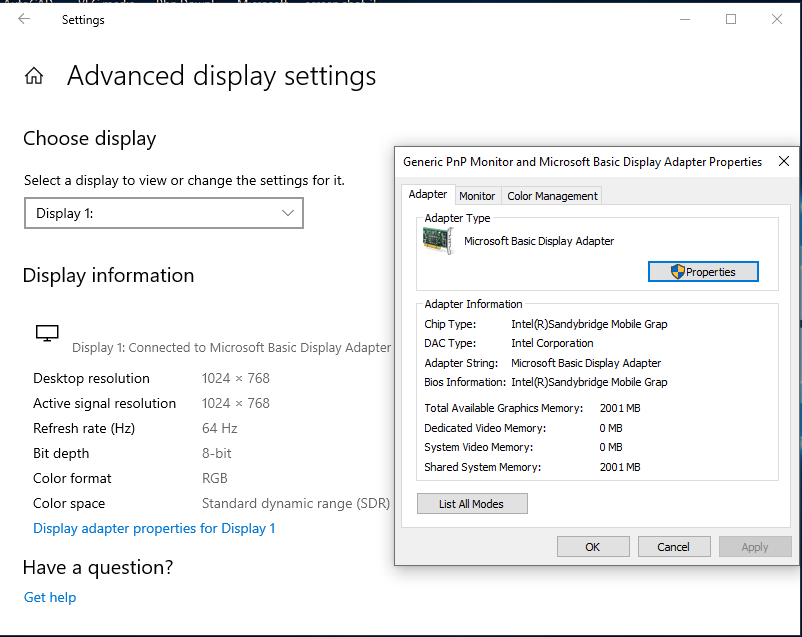Expand the Display 1 dropdown
The image size is (802, 637).
164,213
